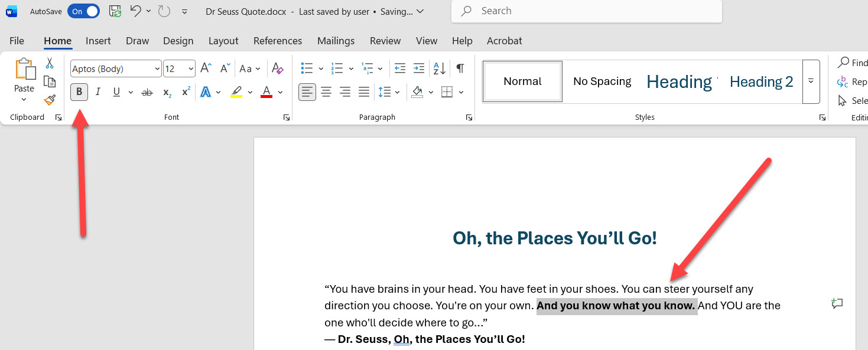Expand the Styles gallery
Screen dimensions: 868x350
pyautogui.click(x=811, y=81)
